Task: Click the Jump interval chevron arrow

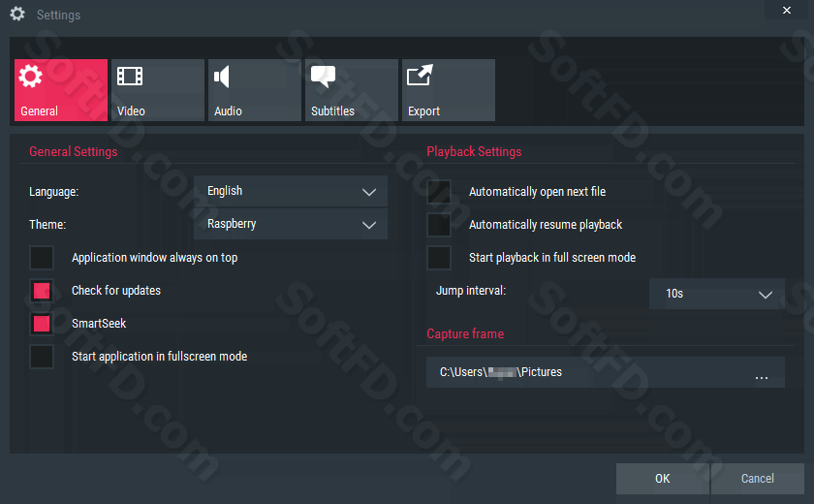Action: coord(766,295)
